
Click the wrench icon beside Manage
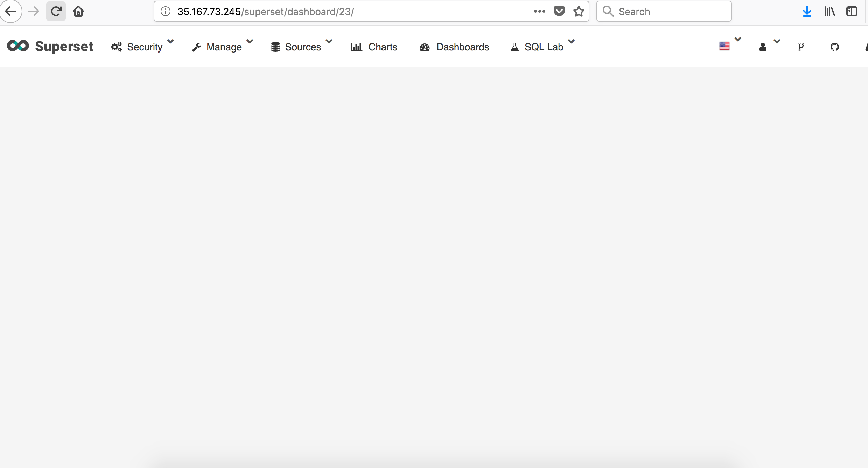pyautogui.click(x=197, y=47)
